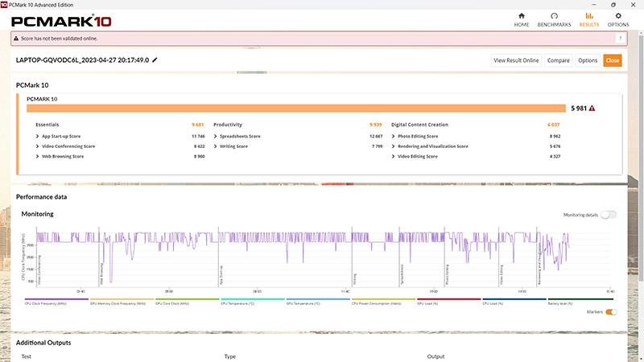
Task: Click the Performance data heading
Action: tap(41, 197)
